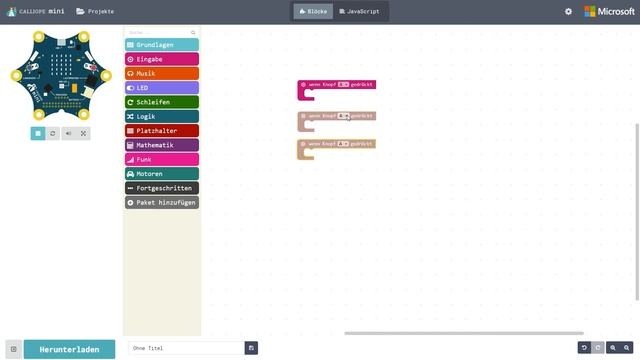Click the far-right yellow pin on simulator
The height and width of the screenshot is (360, 640).
click(x=106, y=76)
